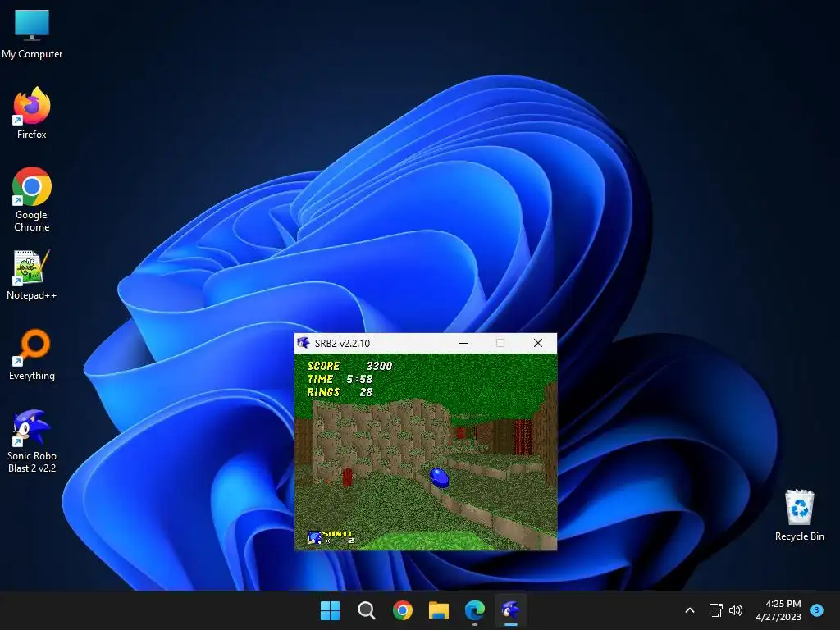The image size is (840, 630).
Task: Open the volume tray icon
Action: 736,610
